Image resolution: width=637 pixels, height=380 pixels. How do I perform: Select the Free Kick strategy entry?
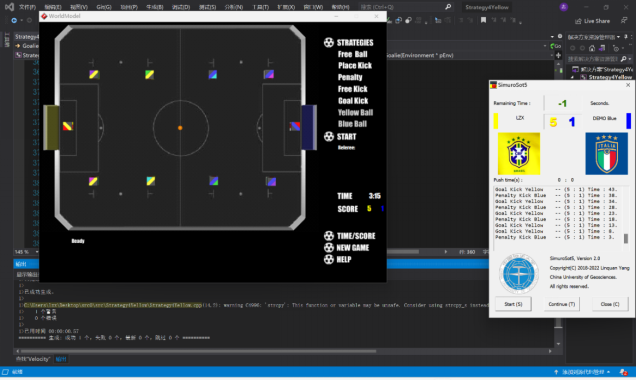click(x=353, y=89)
